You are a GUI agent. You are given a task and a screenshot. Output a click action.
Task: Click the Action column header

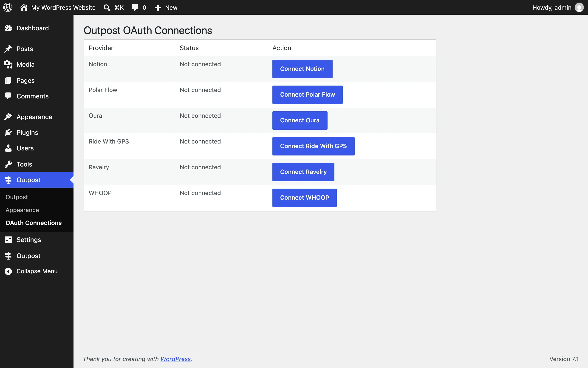[282, 48]
